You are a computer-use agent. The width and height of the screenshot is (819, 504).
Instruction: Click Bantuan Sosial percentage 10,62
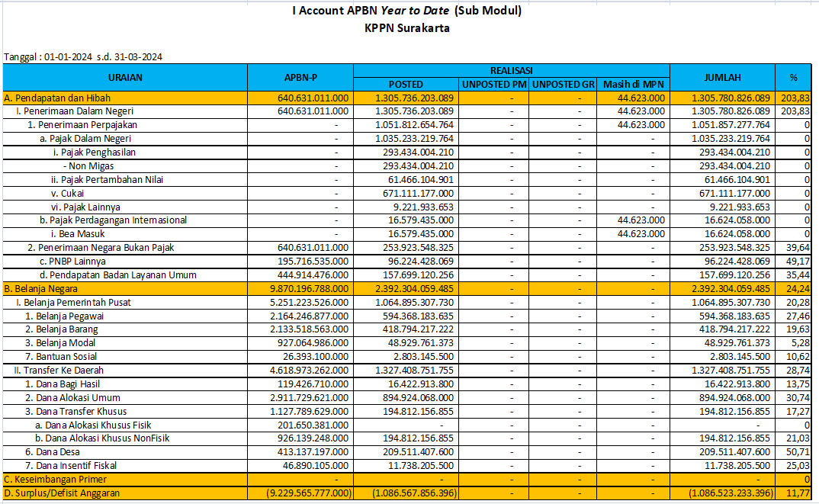click(798, 356)
